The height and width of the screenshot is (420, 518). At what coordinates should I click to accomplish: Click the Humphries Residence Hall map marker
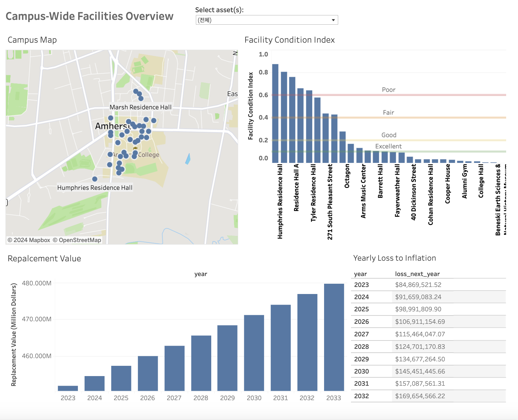95,179
